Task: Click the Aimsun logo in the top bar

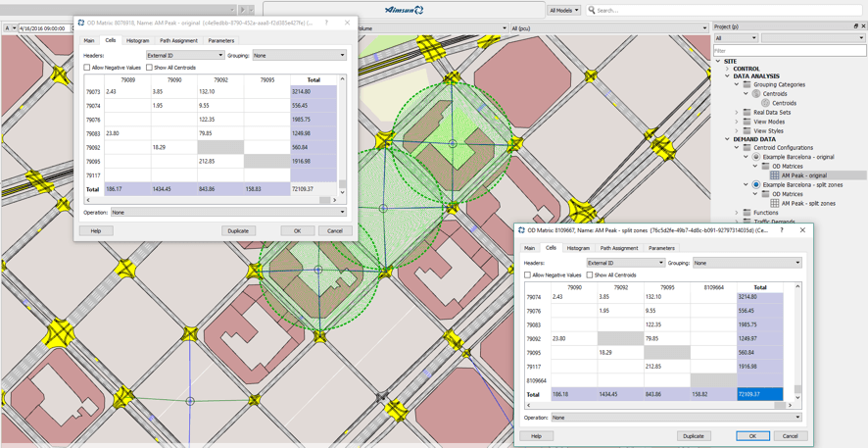Action: pos(404,10)
